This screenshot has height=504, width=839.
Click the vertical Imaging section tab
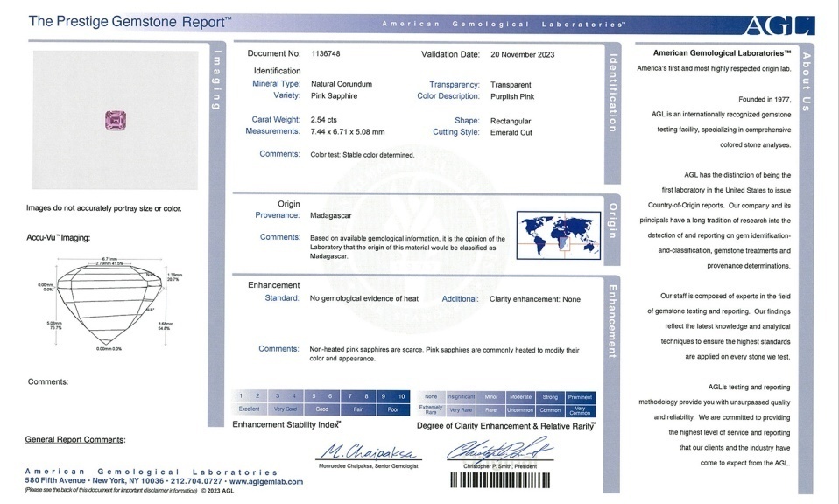[217, 81]
